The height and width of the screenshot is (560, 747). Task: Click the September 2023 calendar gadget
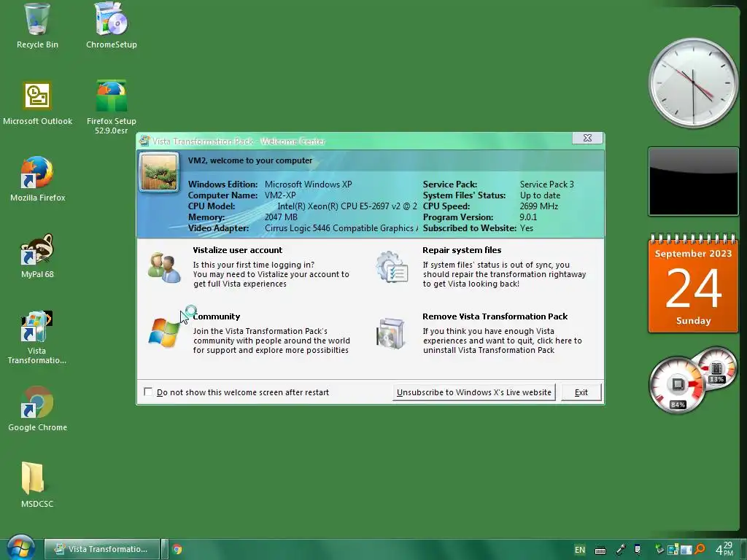click(x=693, y=284)
